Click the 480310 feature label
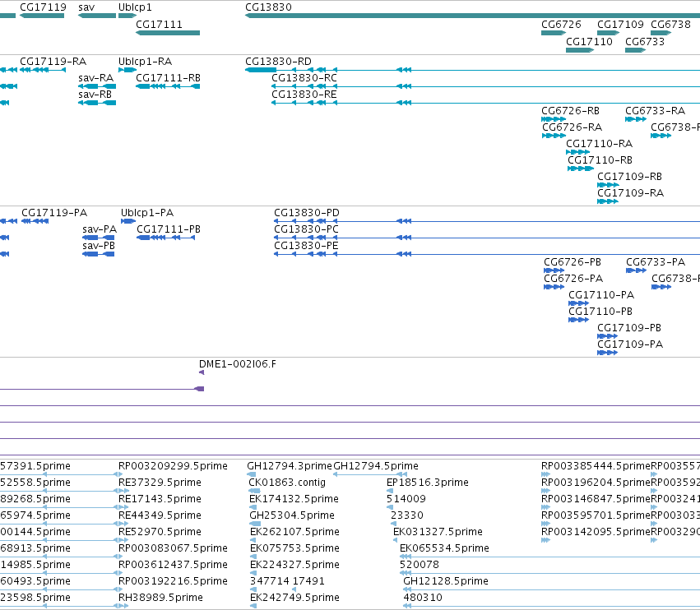 pos(422,597)
